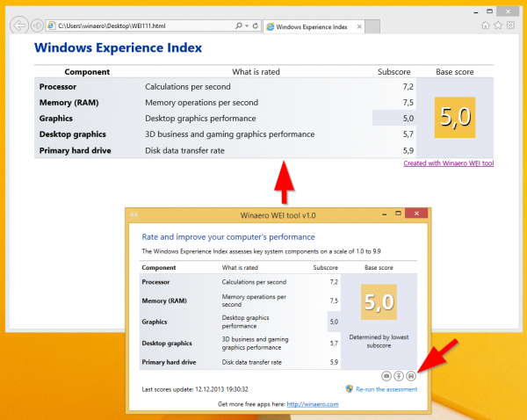Click 'Determined by lowest subscore' text
This screenshot has height=420, width=527.
pos(379,341)
